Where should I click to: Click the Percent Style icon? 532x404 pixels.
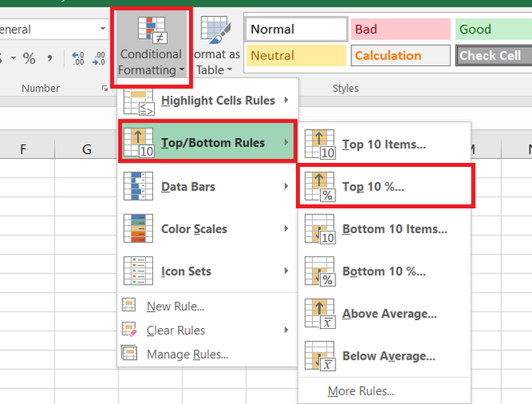click(29, 58)
